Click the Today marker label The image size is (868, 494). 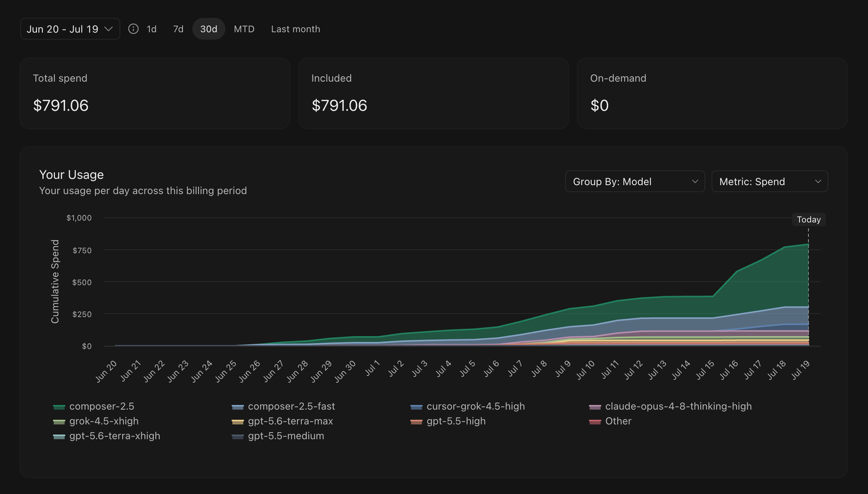pyautogui.click(x=808, y=220)
